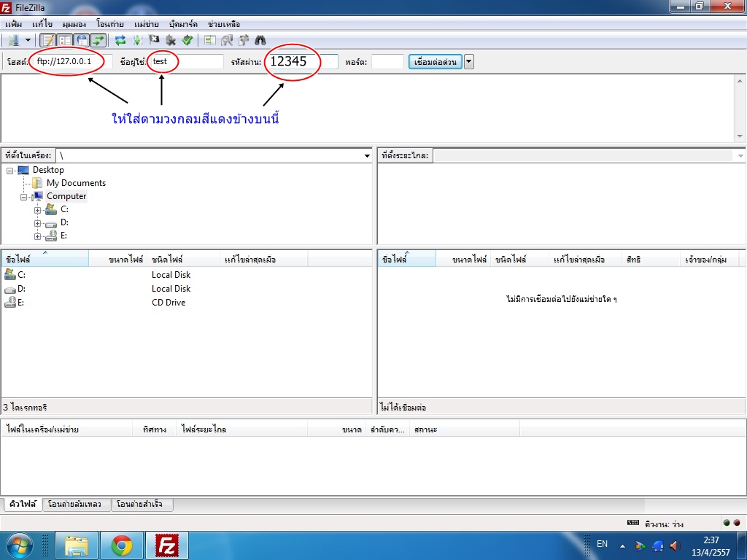This screenshot has height=560, width=747.
Task: Sort remote list by เจ้าของ/กลุ่ม column
Action: coord(709,260)
